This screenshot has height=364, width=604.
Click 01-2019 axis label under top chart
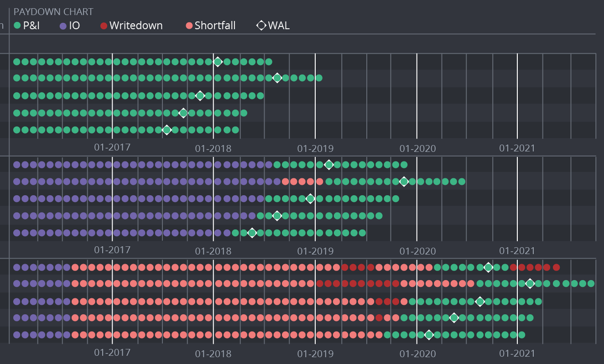315,149
